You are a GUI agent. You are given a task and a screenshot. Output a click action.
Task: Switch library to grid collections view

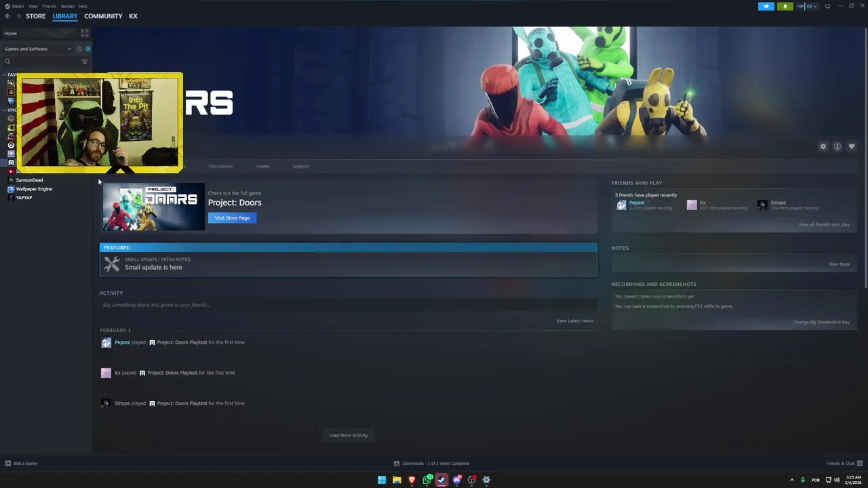85,33
